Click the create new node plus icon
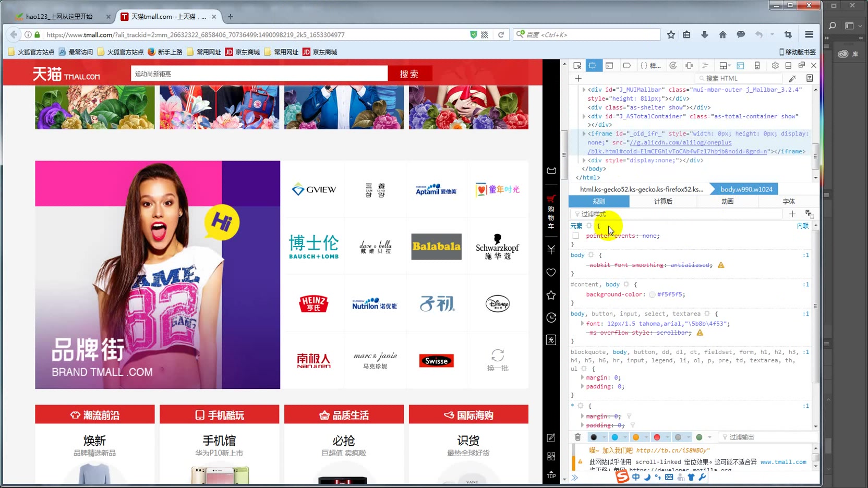Image resolution: width=868 pixels, height=488 pixels. click(578, 78)
